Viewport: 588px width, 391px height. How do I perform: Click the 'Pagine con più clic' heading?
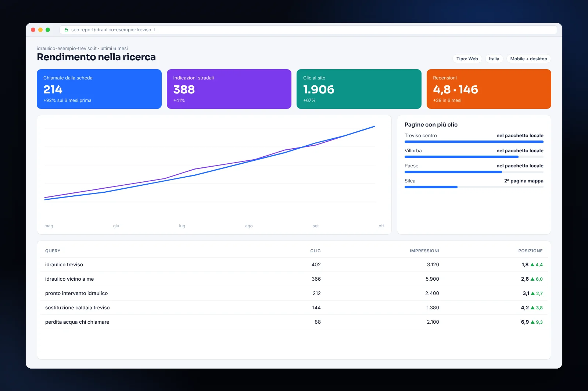coord(431,125)
